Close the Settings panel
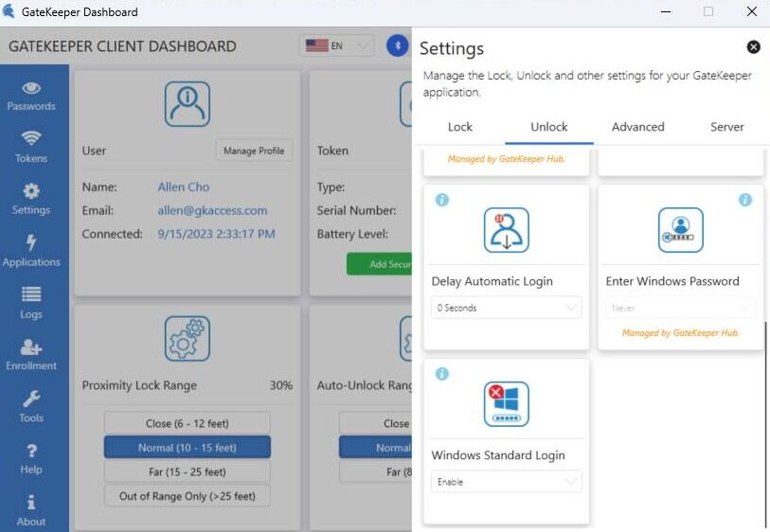This screenshot has width=770, height=532. 753,47
